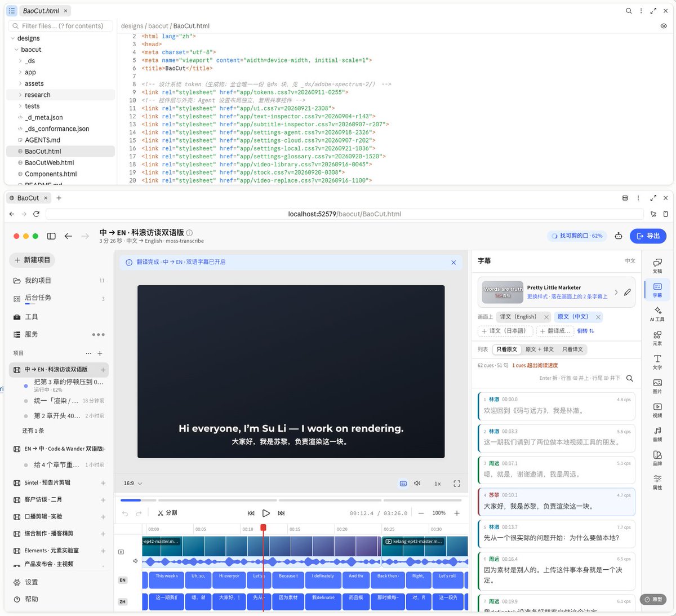Open the 元素 elements panel
Screen dimensions: 676x616
click(x=657, y=338)
